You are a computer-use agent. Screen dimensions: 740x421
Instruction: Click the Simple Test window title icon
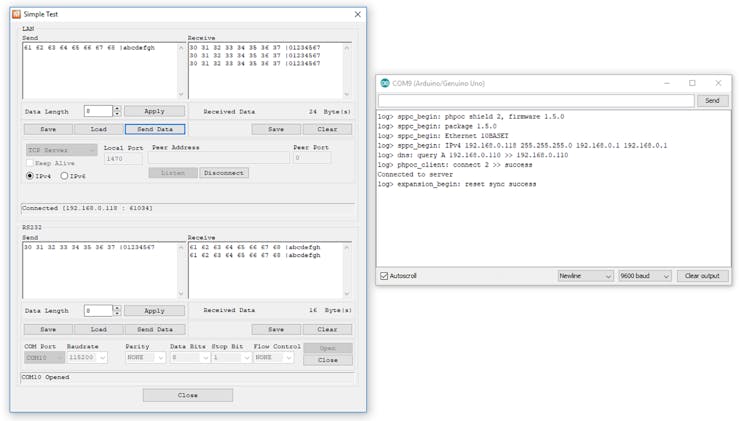[x=16, y=14]
